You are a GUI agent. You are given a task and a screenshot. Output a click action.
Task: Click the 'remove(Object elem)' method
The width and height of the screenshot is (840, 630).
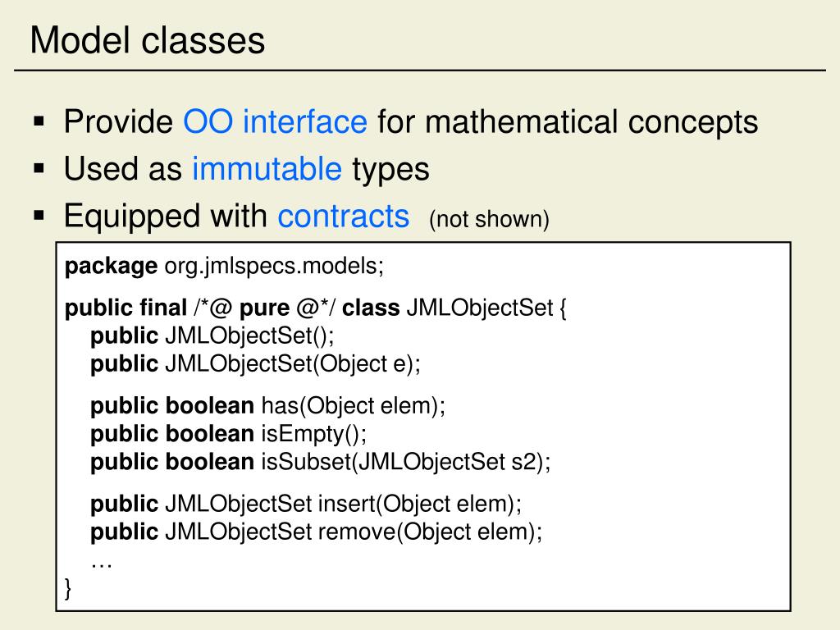(x=430, y=532)
